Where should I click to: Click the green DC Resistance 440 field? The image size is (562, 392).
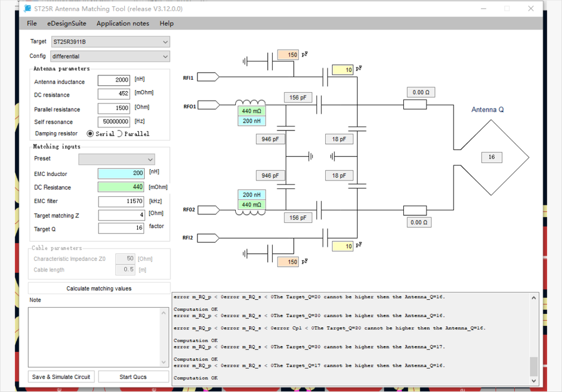121,187
